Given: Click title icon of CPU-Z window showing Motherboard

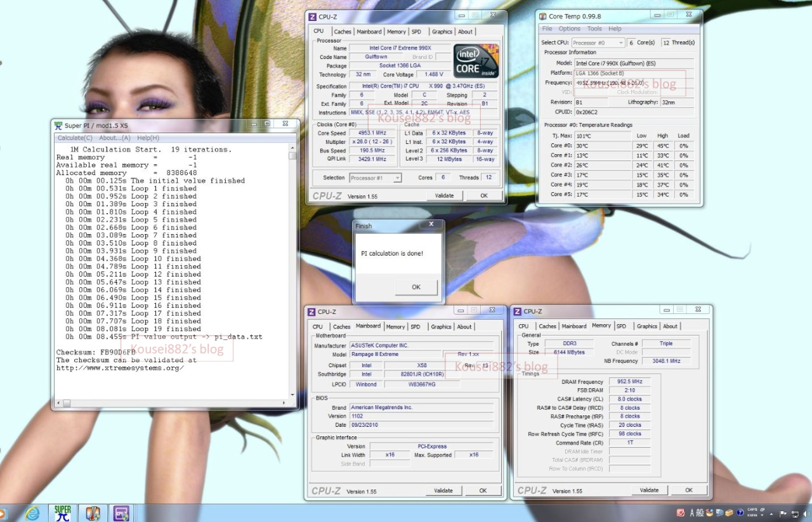Looking at the screenshot, I should point(311,311).
